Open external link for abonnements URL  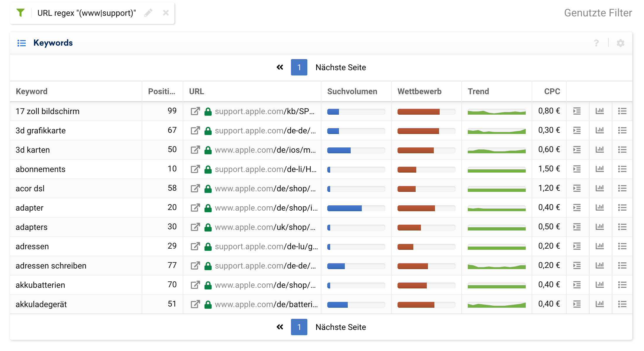pos(195,169)
